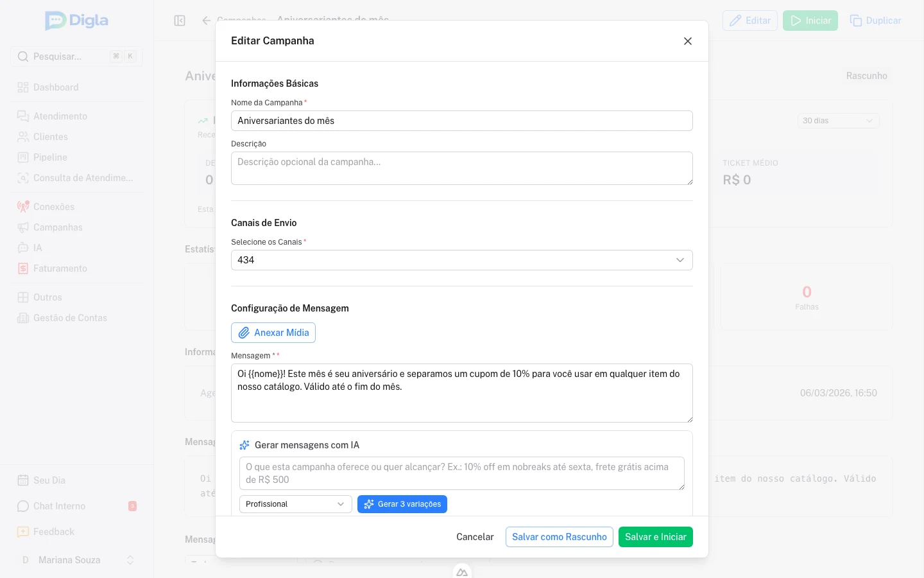Screen dimensions: 924x578
Task: Click into the Mensagem text area
Action: pos(462,393)
